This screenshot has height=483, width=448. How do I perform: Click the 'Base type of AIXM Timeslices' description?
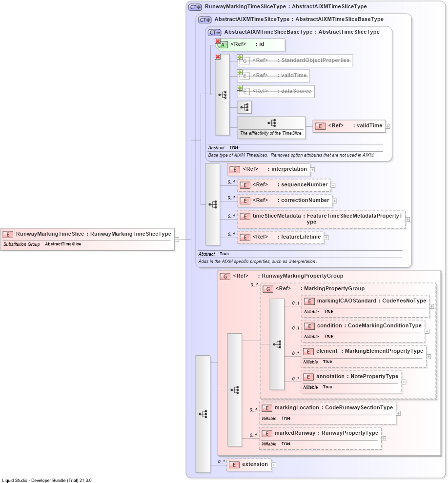[291, 155]
